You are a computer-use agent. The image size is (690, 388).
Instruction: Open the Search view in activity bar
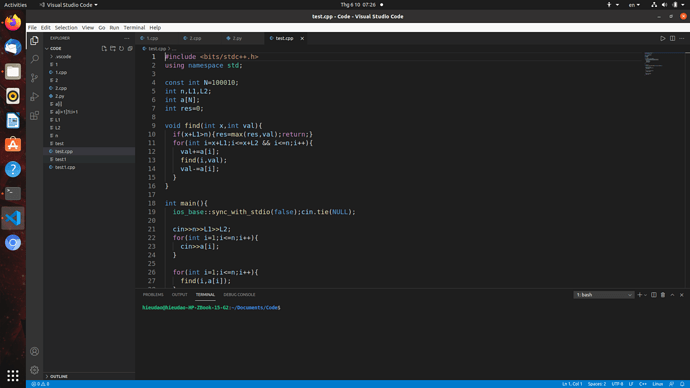coord(34,59)
